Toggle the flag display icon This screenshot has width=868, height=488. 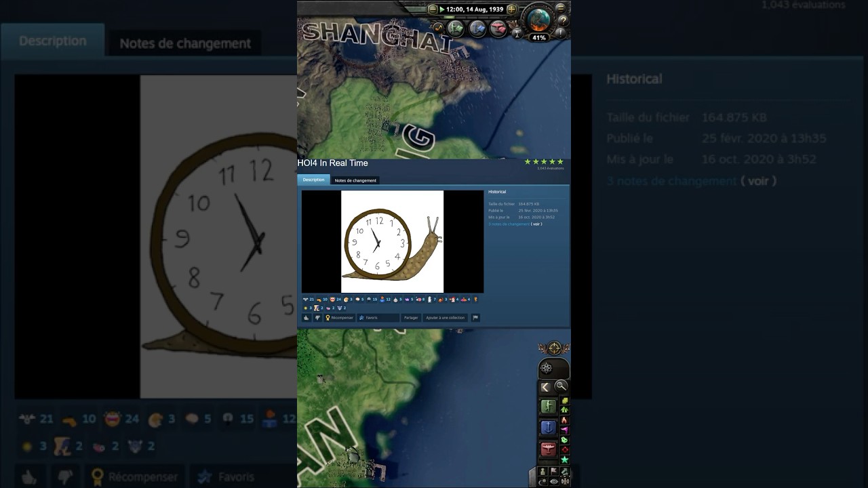pyautogui.click(x=554, y=471)
